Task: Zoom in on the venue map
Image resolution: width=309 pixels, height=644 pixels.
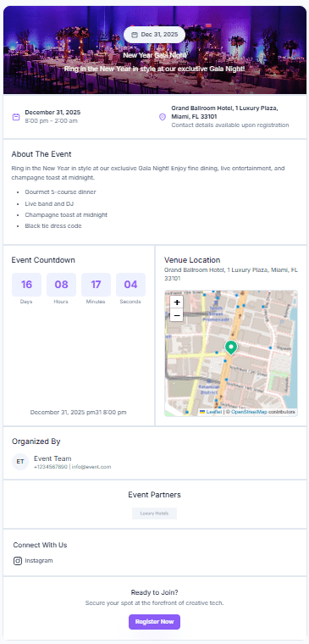Action: click(x=176, y=303)
